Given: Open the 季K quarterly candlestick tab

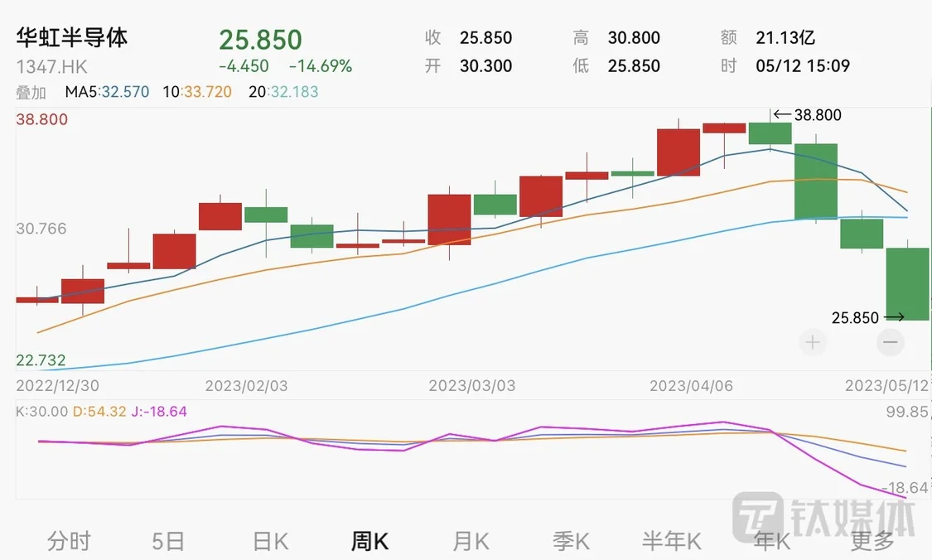Looking at the screenshot, I should point(571,541).
